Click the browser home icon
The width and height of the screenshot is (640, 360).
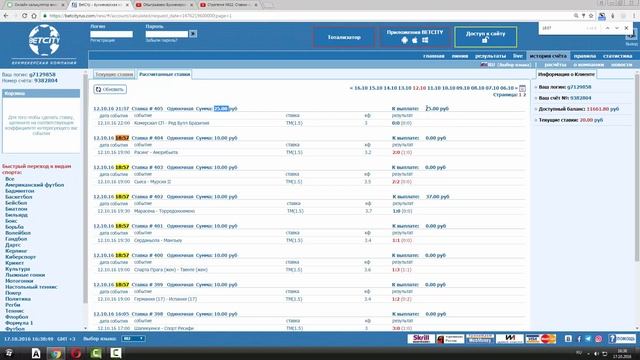[34, 16]
